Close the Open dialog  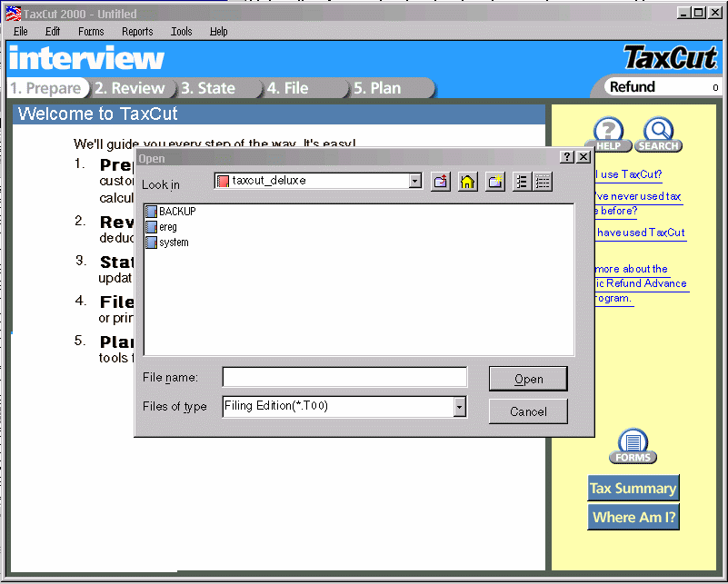[x=583, y=157]
